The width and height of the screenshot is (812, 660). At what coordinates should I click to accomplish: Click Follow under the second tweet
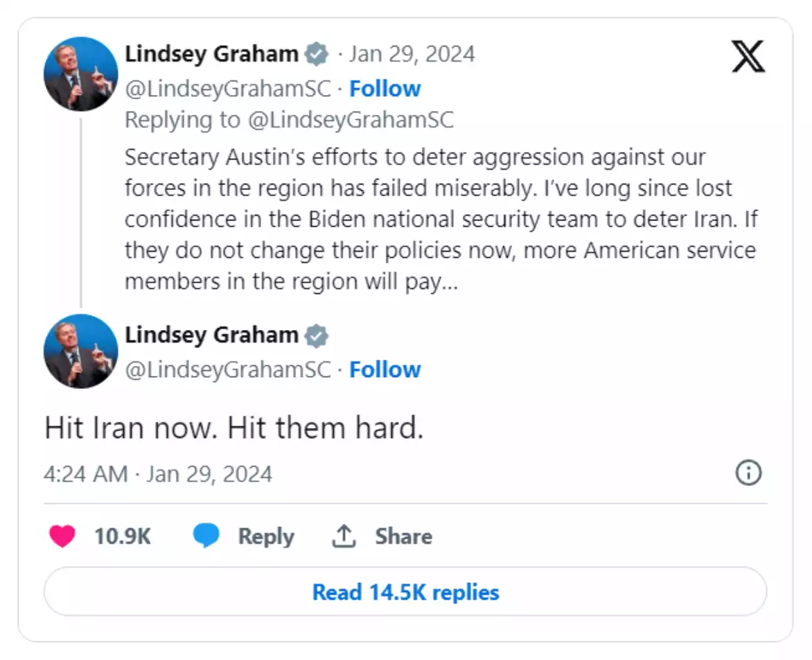(x=385, y=370)
